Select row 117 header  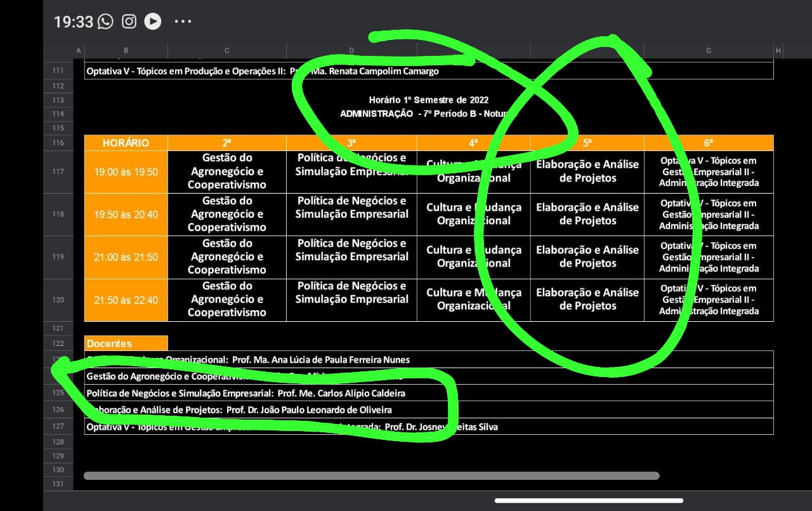point(58,171)
